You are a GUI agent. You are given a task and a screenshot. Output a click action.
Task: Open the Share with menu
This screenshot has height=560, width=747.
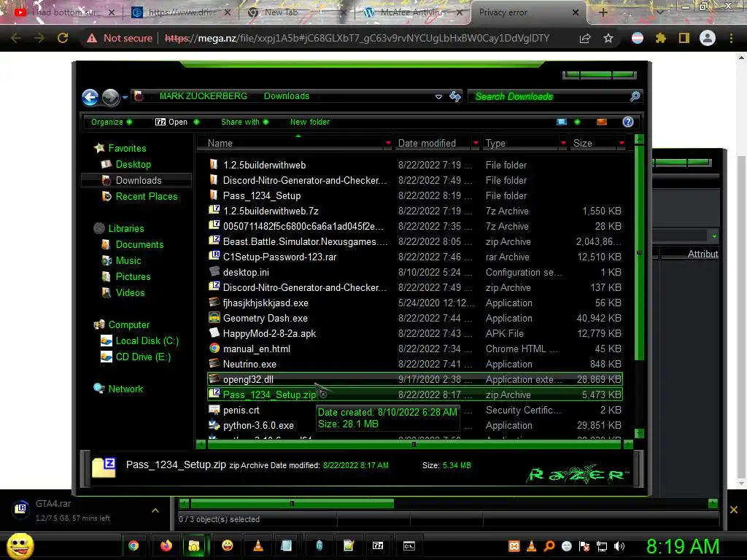pos(244,122)
